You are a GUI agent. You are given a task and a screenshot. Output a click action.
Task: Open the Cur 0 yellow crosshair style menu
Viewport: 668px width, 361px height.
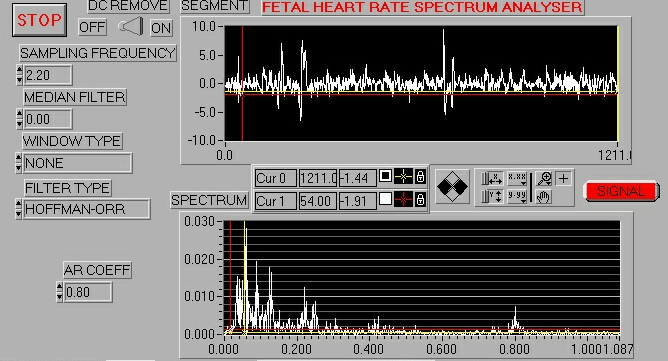(403, 176)
